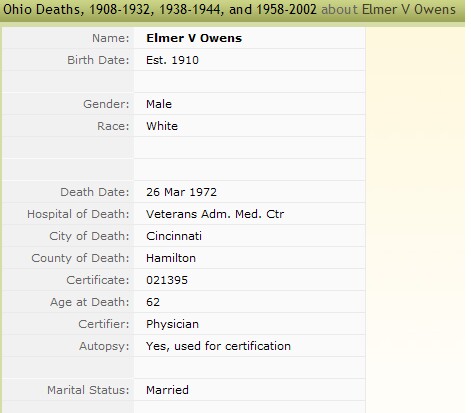Click the Death Date 26 Mar 1972
The width and height of the screenshot is (471, 413).
click(181, 192)
